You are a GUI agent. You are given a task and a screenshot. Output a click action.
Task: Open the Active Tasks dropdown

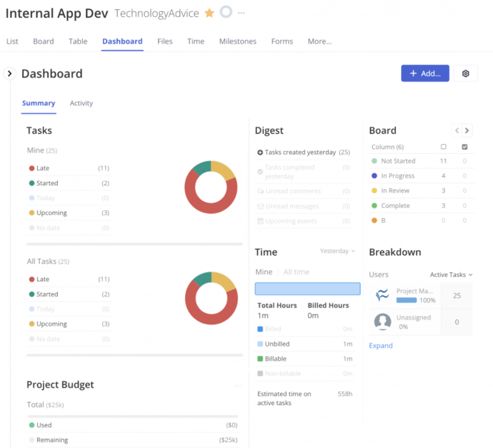tap(451, 275)
